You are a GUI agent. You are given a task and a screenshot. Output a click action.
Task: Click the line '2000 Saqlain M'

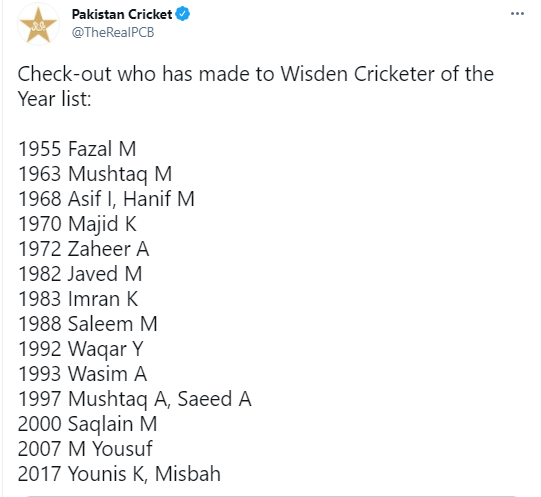coord(88,424)
